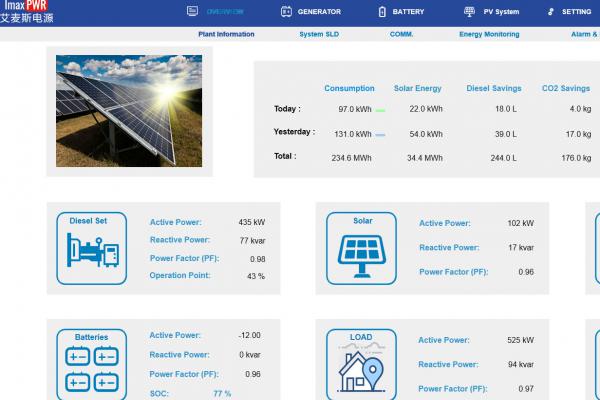This screenshot has width=600, height=400.
Task: Navigate to COMM. submenu
Action: point(401,34)
